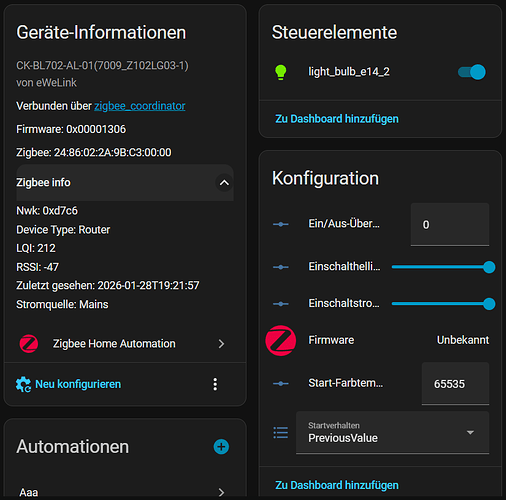506x500 pixels.
Task: Click the CK-BL702-AL-01 model name
Action: (x=102, y=65)
